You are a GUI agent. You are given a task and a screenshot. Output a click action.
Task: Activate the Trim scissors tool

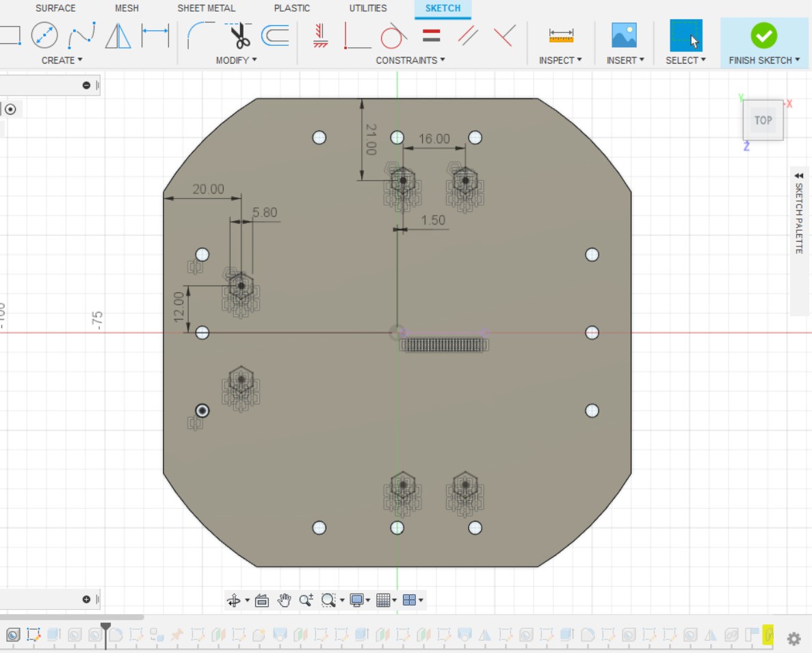tap(239, 36)
